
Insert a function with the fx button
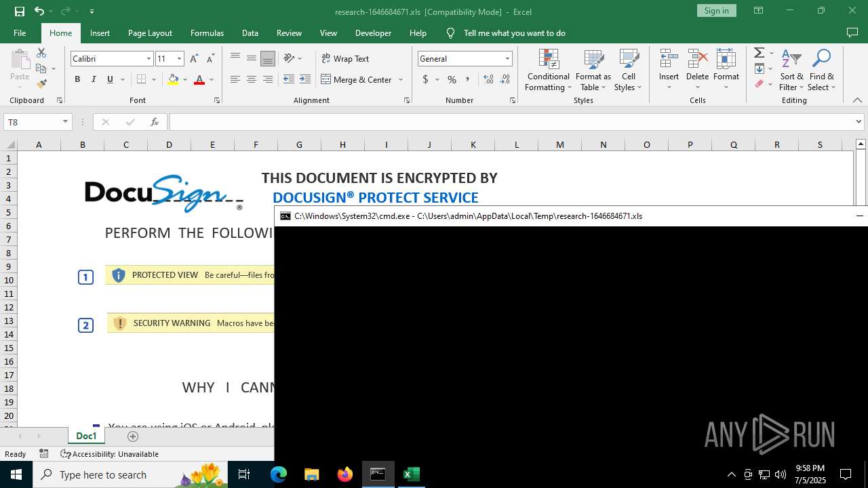pyautogui.click(x=155, y=122)
